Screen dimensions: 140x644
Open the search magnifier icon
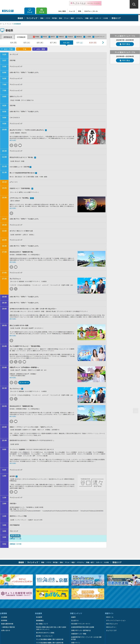coord(134,4)
